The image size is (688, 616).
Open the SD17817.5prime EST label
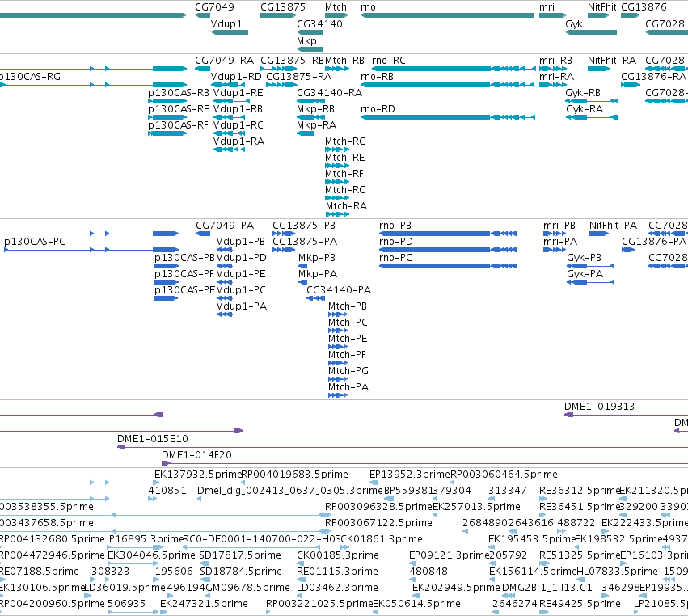[x=240, y=555]
